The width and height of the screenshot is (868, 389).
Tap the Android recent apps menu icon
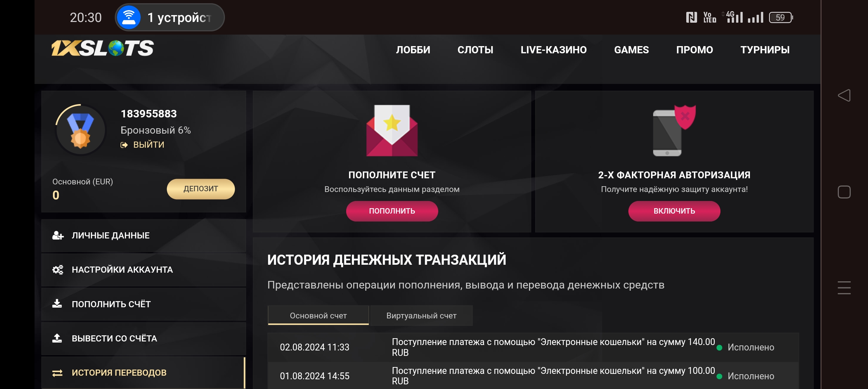(x=844, y=288)
